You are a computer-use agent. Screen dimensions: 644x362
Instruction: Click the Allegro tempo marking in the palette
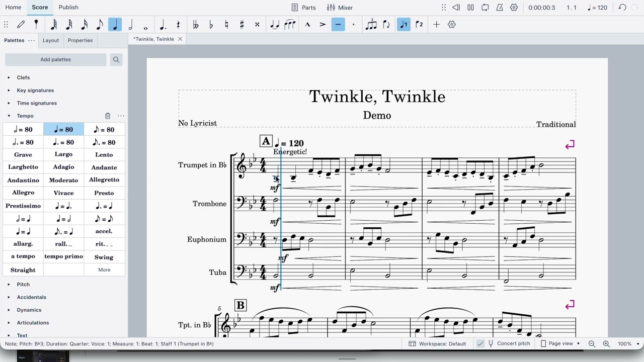[23, 193]
